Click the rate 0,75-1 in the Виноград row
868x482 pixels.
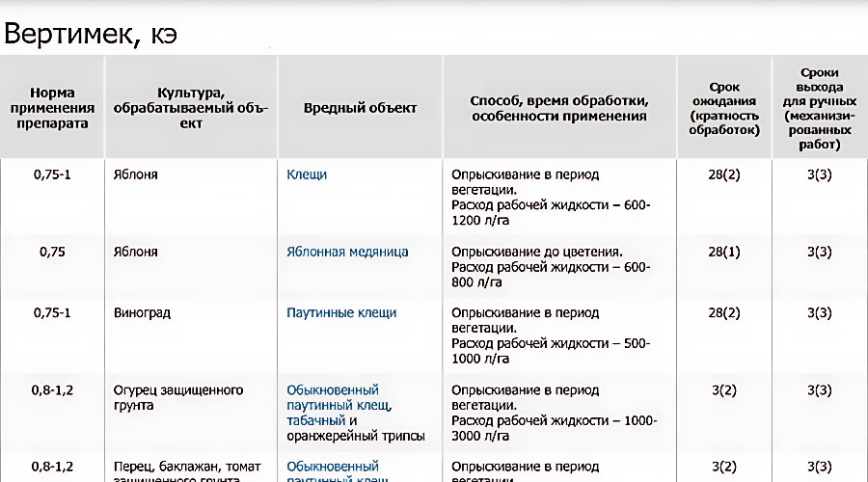52,312
